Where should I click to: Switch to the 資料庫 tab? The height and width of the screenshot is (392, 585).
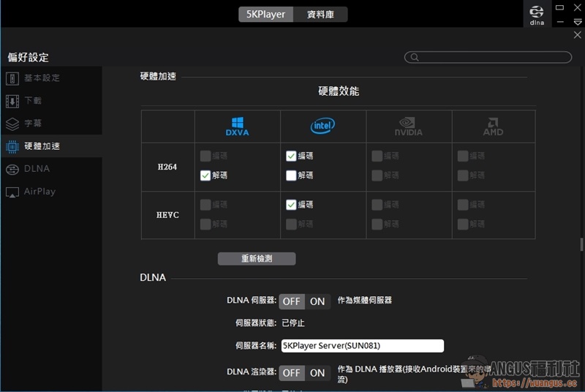point(320,14)
